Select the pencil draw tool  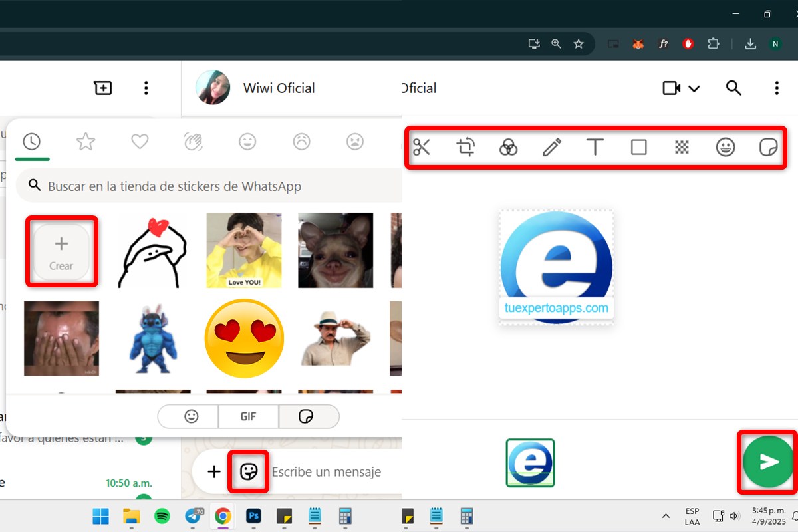coord(552,147)
